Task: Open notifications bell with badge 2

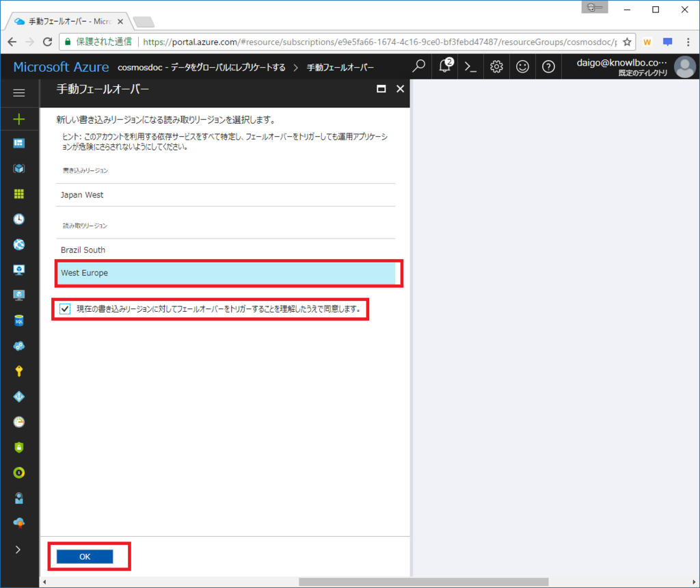Action: [x=445, y=66]
